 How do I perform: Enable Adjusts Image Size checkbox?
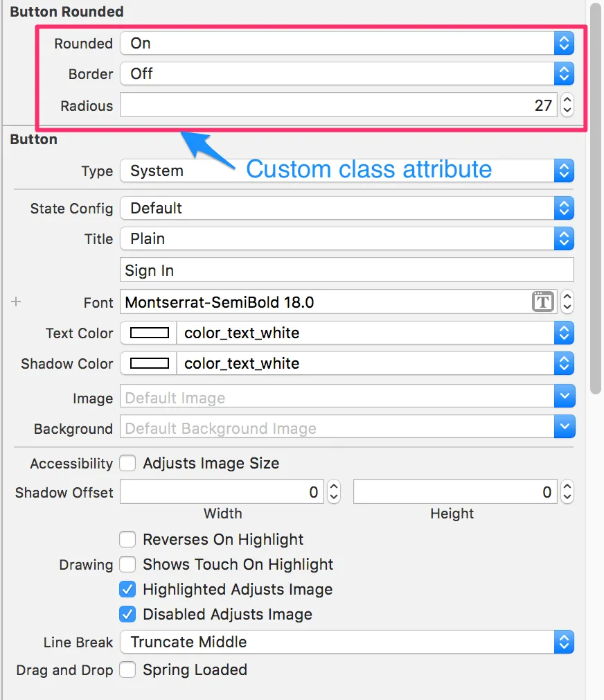[x=127, y=463]
